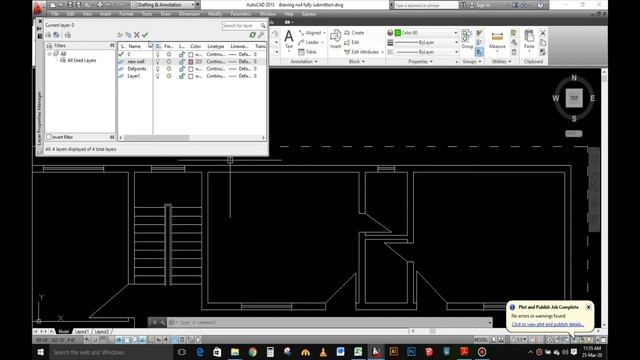Viewport: 640px width, 360px height.
Task: Click the Edit Attributes button
Action: pos(362,52)
